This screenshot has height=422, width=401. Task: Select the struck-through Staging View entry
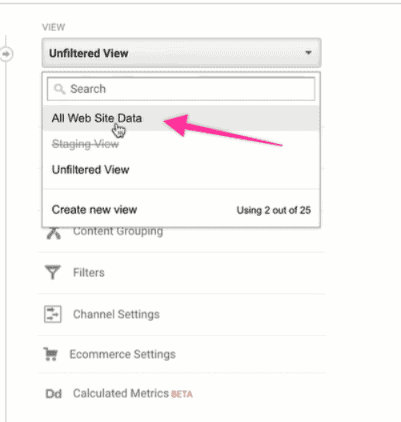coord(85,144)
